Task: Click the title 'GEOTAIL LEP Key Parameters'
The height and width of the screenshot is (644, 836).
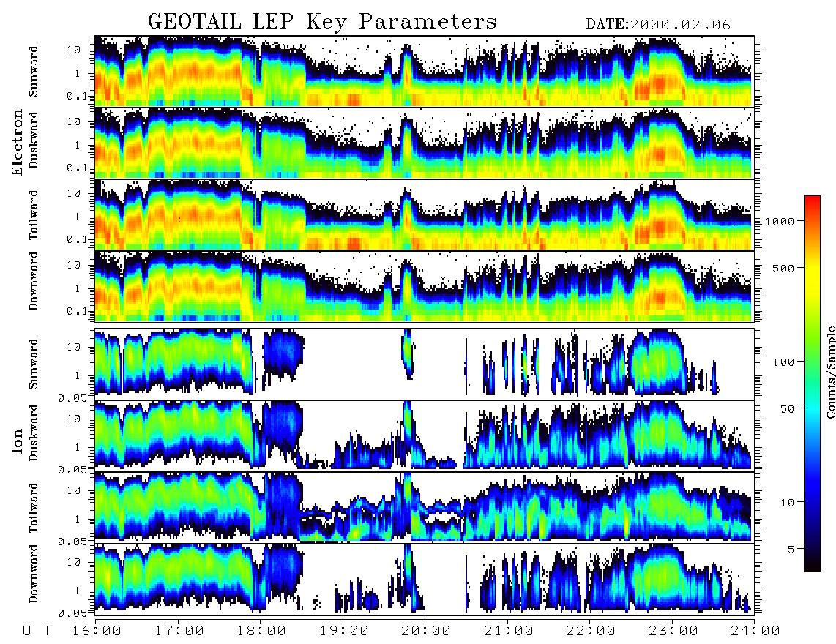Action: click(x=322, y=22)
